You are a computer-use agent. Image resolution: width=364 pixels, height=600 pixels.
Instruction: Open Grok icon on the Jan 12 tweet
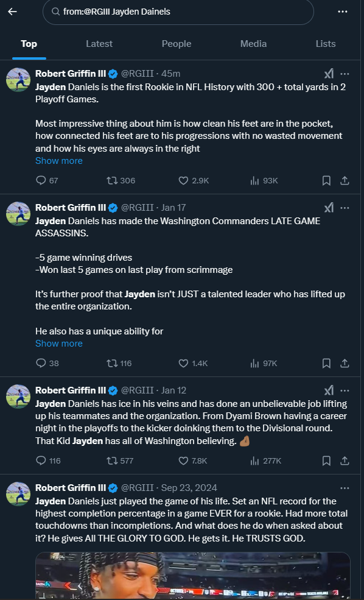tap(329, 390)
